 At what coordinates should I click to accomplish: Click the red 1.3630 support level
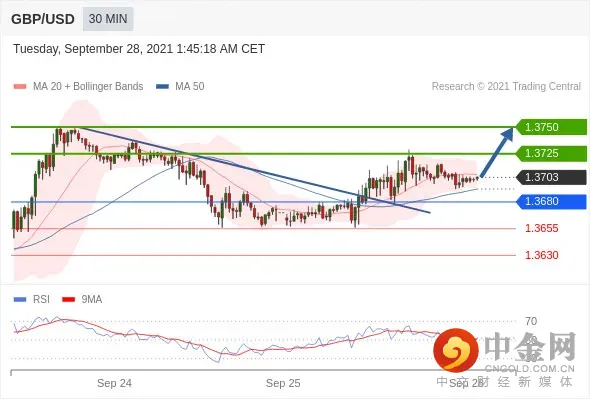click(541, 256)
